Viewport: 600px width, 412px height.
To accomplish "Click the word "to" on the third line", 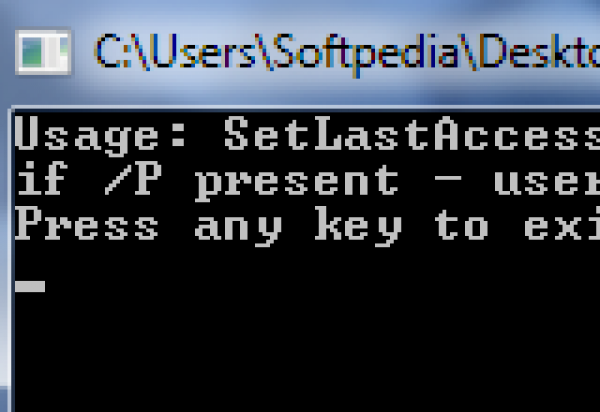I will [461, 227].
